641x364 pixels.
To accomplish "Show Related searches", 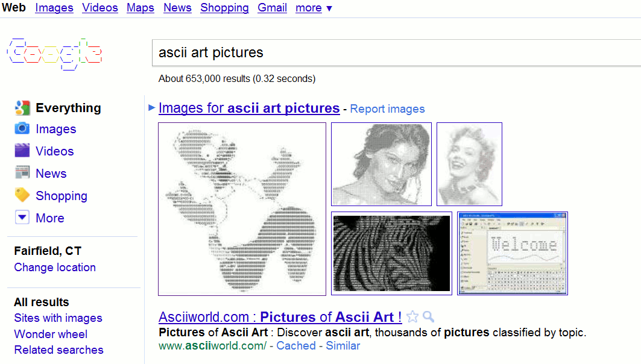I will coord(59,350).
